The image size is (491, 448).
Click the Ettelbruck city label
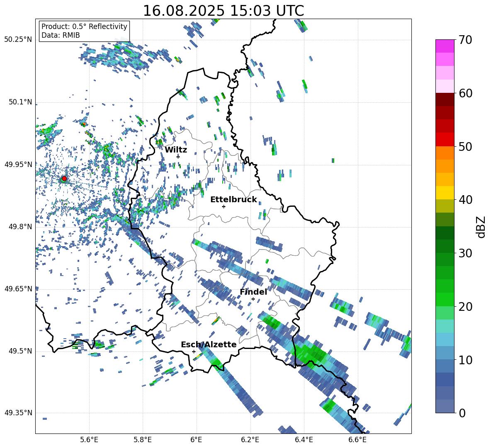[x=233, y=200]
